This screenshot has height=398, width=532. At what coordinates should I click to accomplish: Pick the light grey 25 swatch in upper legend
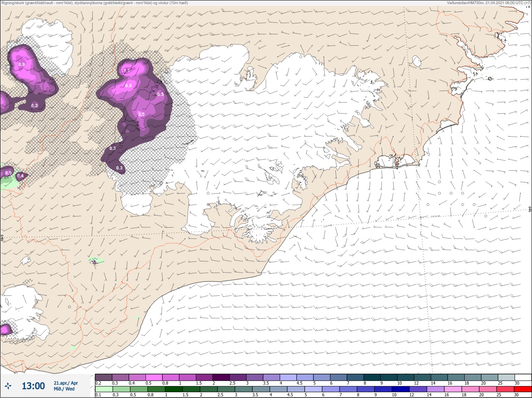[507, 377]
